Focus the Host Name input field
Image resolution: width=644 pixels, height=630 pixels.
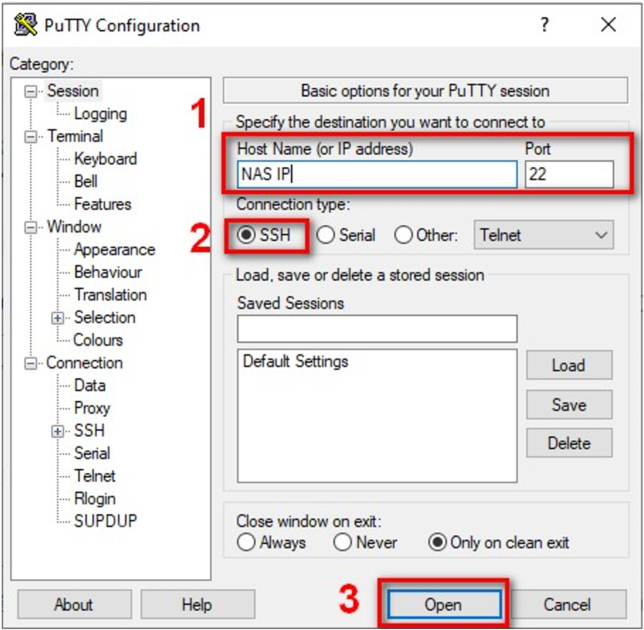(x=377, y=174)
